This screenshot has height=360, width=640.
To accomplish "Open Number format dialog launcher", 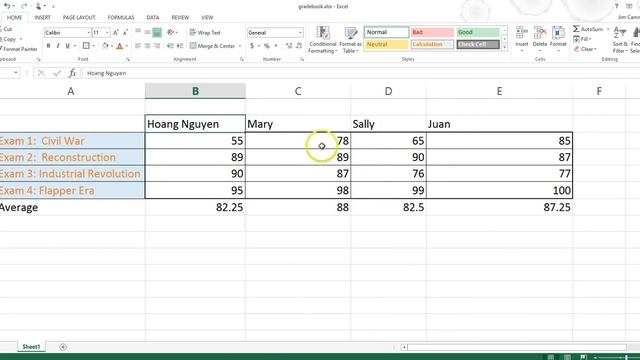I will [302, 59].
